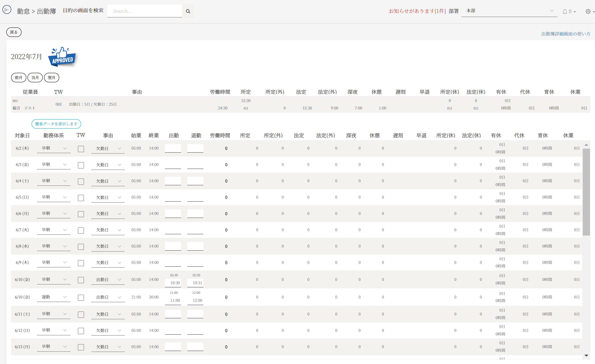Click the 出勤 time field for 6/4 (土)

coord(173,181)
